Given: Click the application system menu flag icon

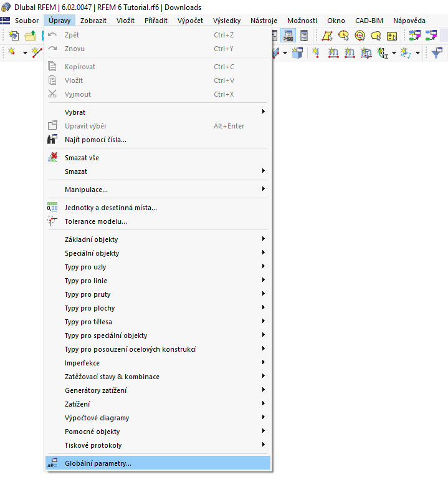Looking at the screenshot, I should pos(5,21).
